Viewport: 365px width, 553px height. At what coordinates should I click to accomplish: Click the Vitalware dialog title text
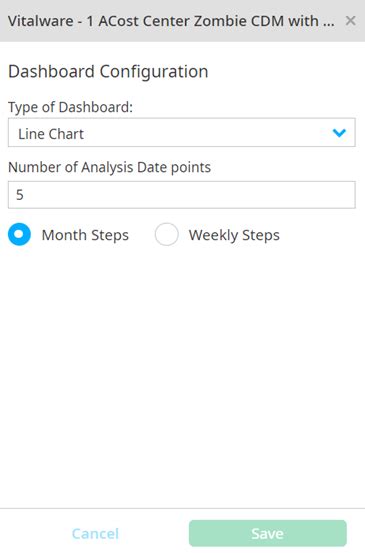[171, 21]
